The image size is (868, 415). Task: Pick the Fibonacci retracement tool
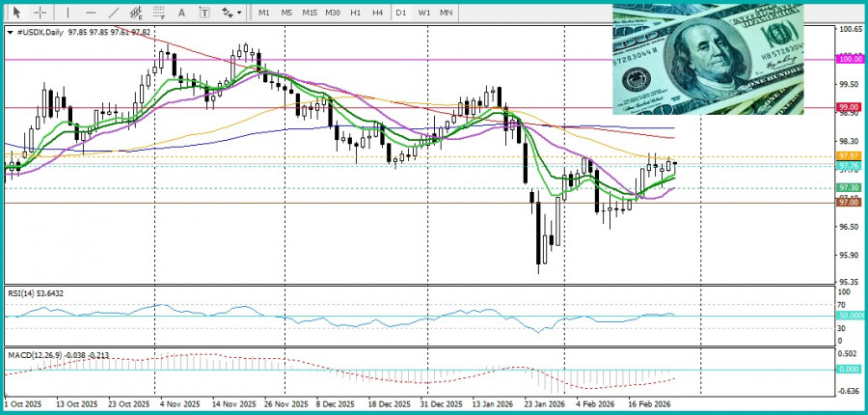point(159,13)
